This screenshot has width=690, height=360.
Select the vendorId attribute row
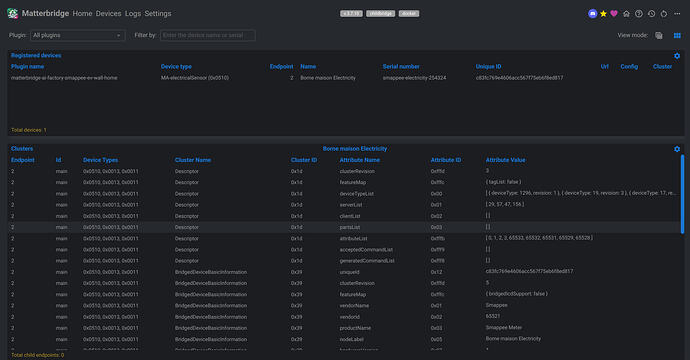click(345, 317)
